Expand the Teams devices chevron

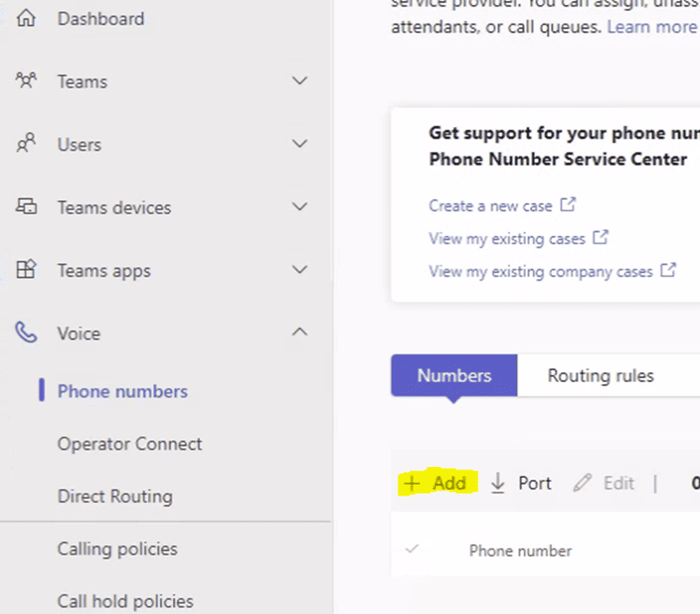click(x=299, y=207)
